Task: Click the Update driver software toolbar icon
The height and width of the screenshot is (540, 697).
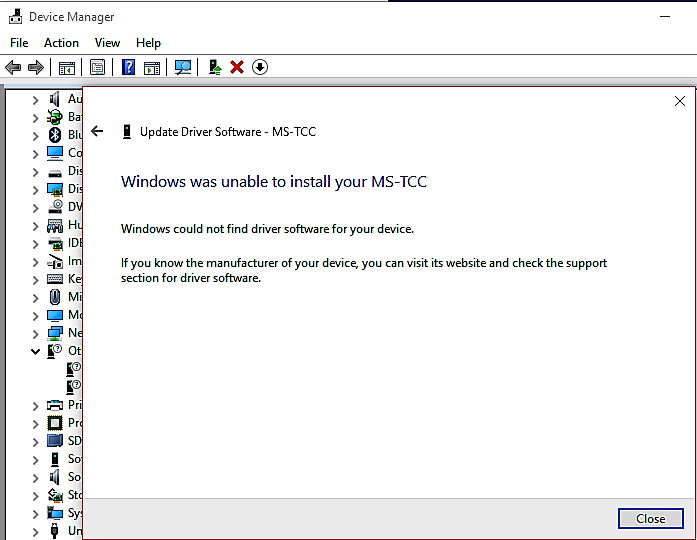Action: (x=215, y=67)
